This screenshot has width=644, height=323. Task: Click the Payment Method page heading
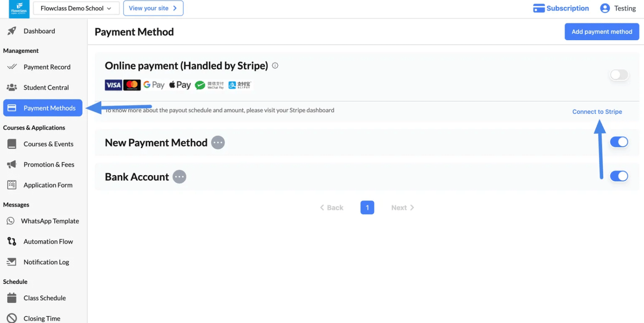(x=134, y=32)
